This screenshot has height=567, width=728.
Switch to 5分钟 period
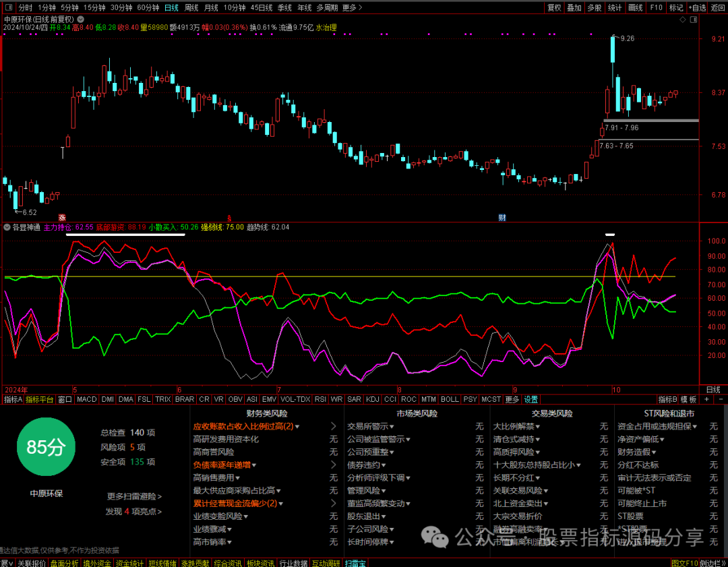69,7
